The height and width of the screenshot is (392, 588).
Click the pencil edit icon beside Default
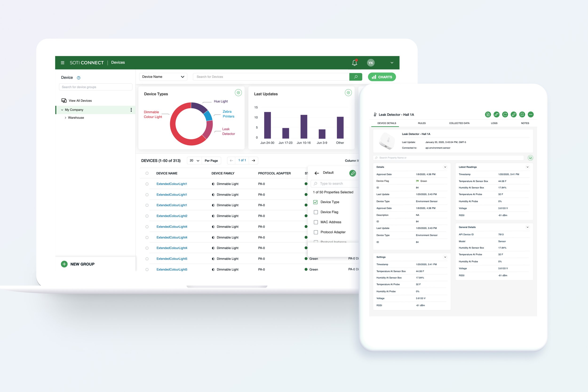pyautogui.click(x=353, y=173)
